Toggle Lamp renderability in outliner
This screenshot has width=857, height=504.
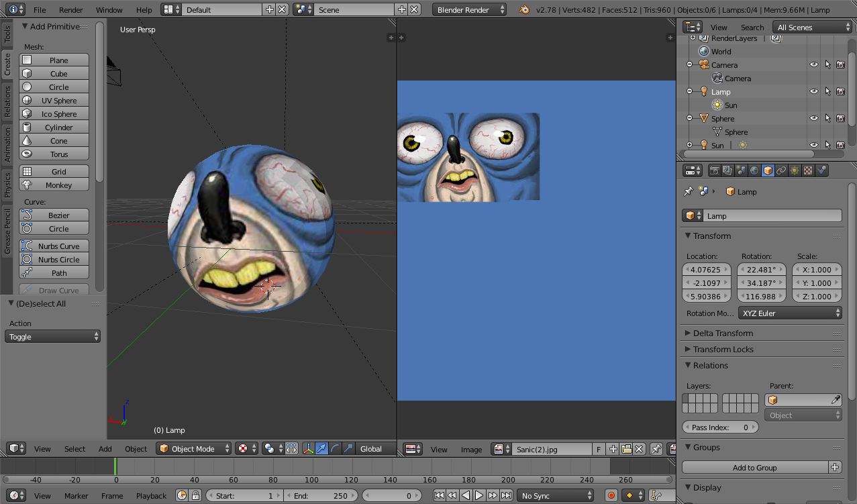tap(840, 92)
